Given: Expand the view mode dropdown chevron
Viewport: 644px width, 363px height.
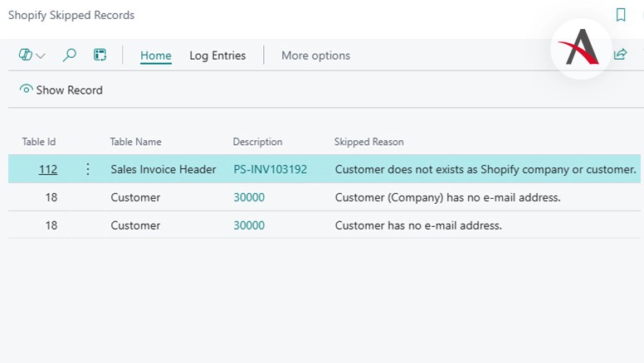Looking at the screenshot, I should [x=41, y=56].
